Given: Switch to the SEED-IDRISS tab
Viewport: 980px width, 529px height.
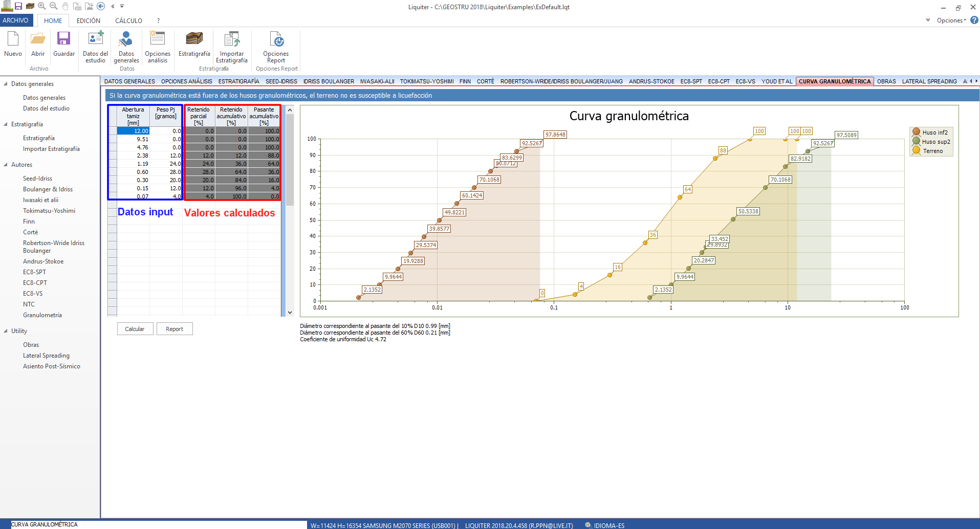Looking at the screenshot, I should tap(281, 81).
